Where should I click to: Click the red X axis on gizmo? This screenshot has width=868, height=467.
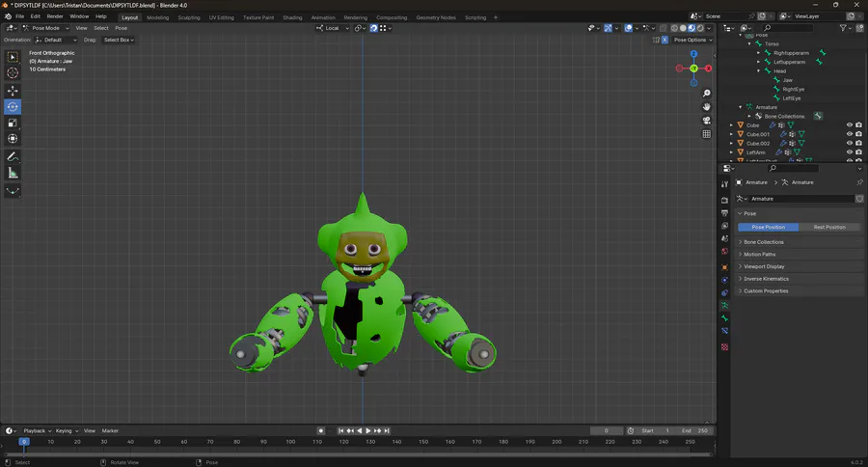[708, 69]
